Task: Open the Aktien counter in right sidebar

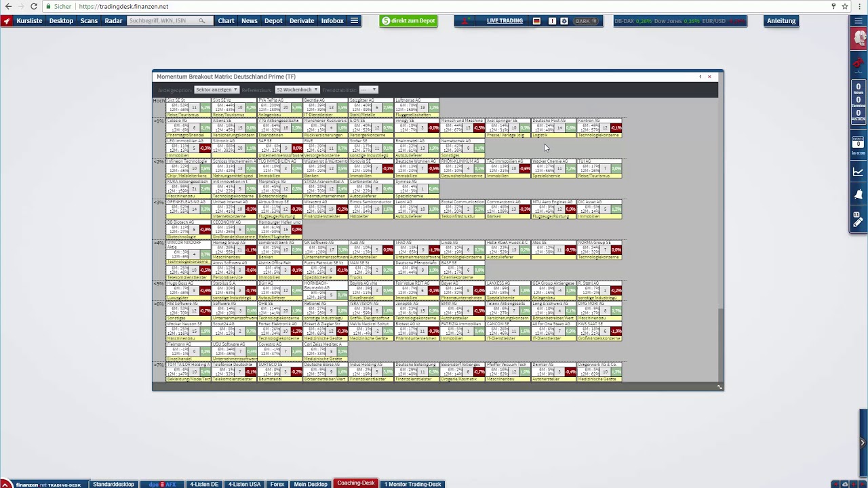Action: pos(859,115)
